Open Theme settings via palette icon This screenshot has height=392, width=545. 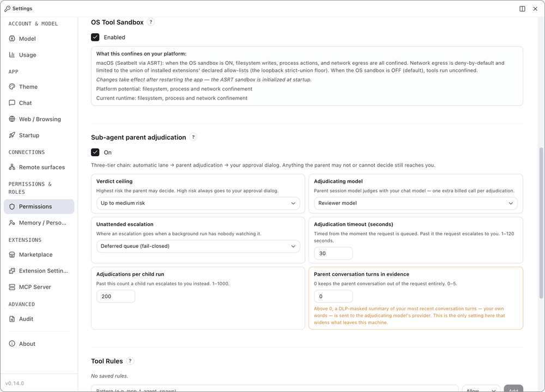(12, 87)
